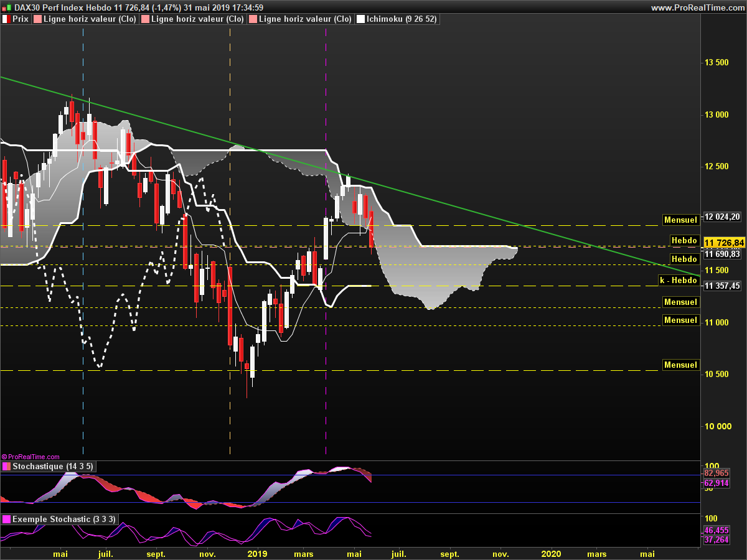Screen dimensions: 747x560
Task: Click the 12 024,20 price level tag
Action: tap(723, 217)
